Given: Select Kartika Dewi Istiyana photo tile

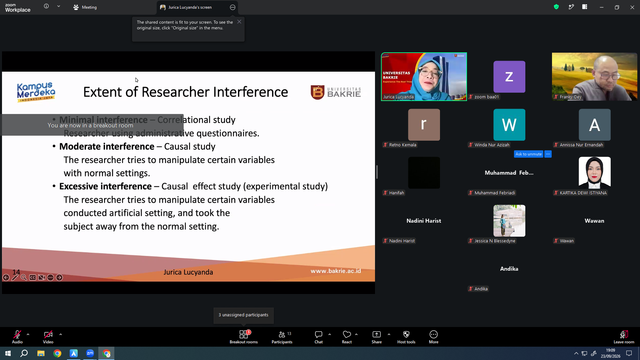Looking at the screenshot, I should tap(594, 173).
